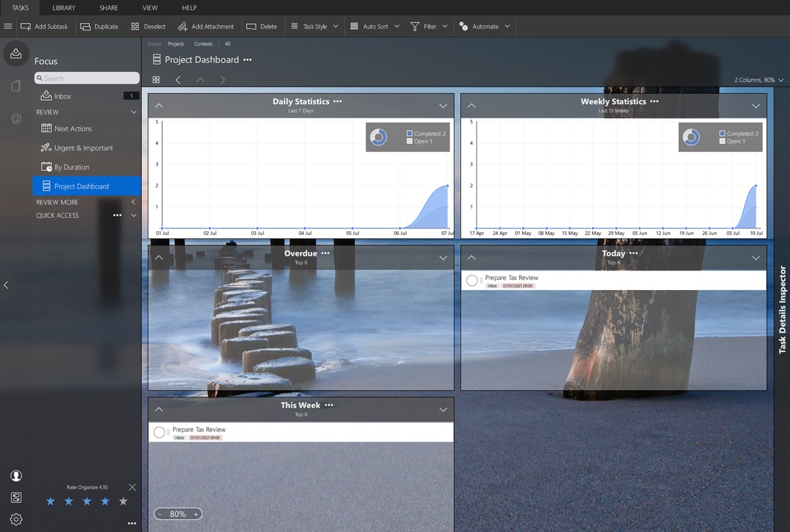790x532 pixels.
Task: Open the Inbox list item
Action: (87, 96)
